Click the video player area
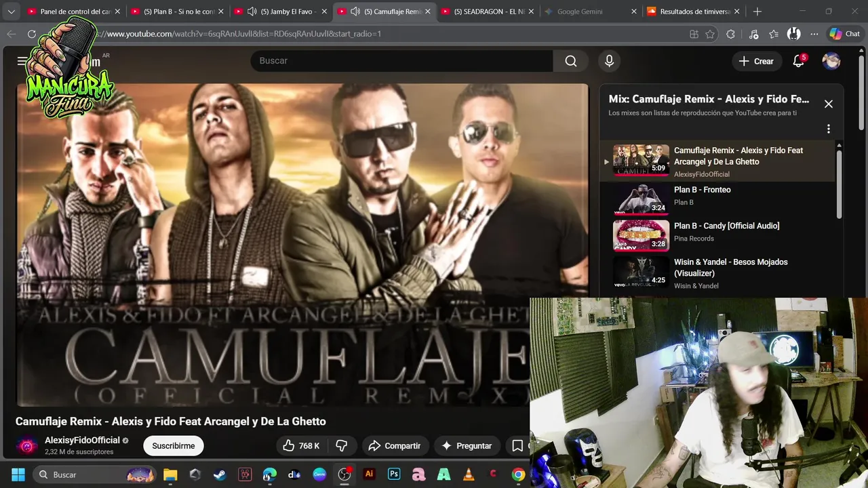 pos(302,245)
